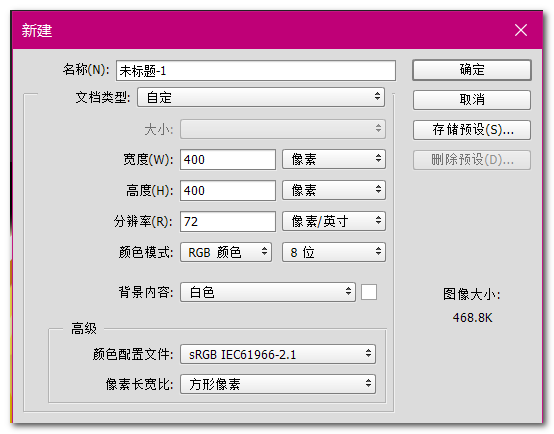The width and height of the screenshot is (554, 434).
Task: Close the 新建 dialog with X
Action: (x=521, y=30)
